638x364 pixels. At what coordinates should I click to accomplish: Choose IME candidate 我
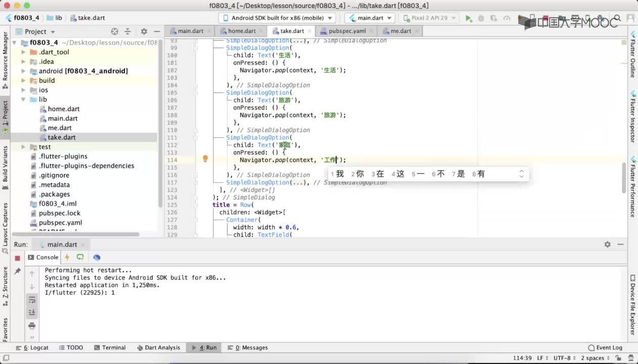point(337,174)
